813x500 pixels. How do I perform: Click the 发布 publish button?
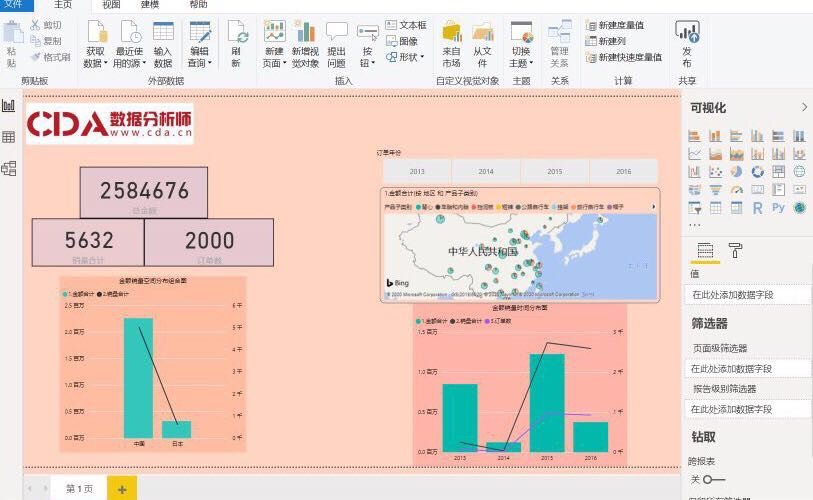click(687, 44)
